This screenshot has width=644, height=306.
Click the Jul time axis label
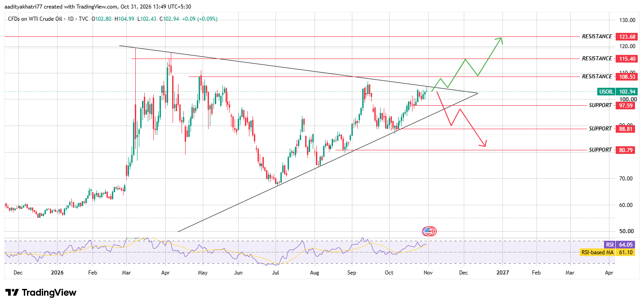coord(275,273)
